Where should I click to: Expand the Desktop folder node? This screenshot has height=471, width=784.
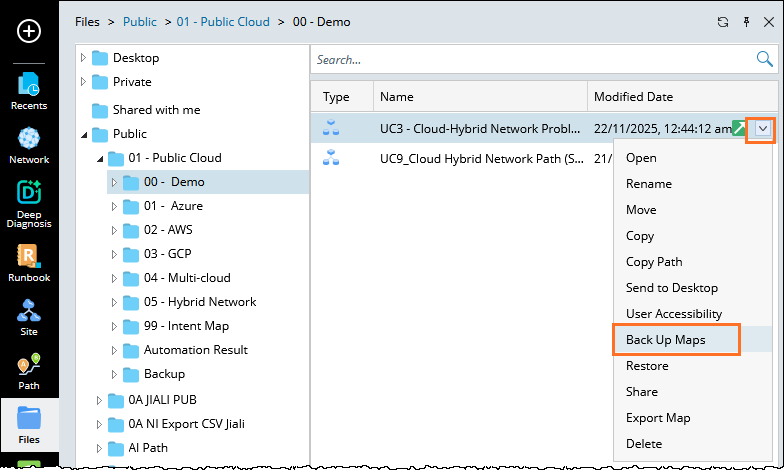point(83,58)
